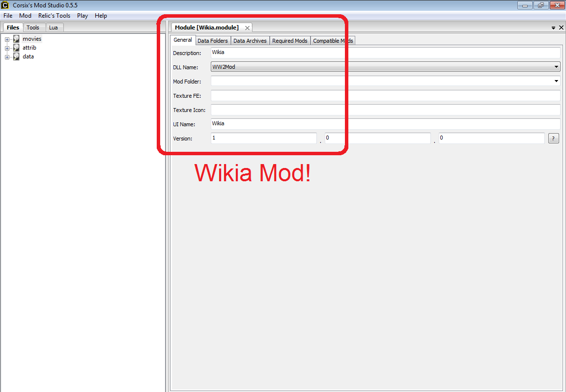The width and height of the screenshot is (566, 392).
Task: Click the attrib folder icon
Action: pyautogui.click(x=16, y=48)
